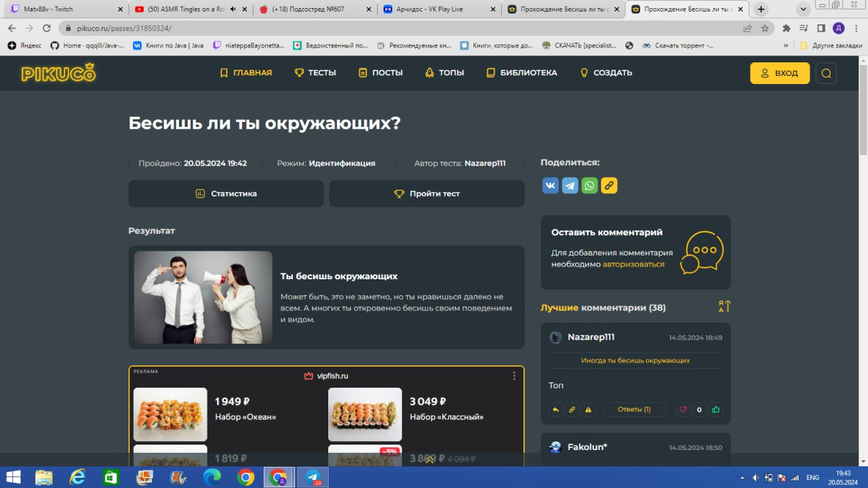
Task: Copy link with yellow chain icon
Action: pyautogui.click(x=609, y=185)
